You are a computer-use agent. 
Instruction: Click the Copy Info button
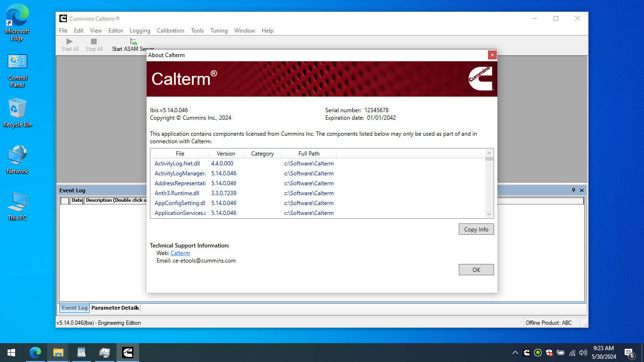coord(476,229)
